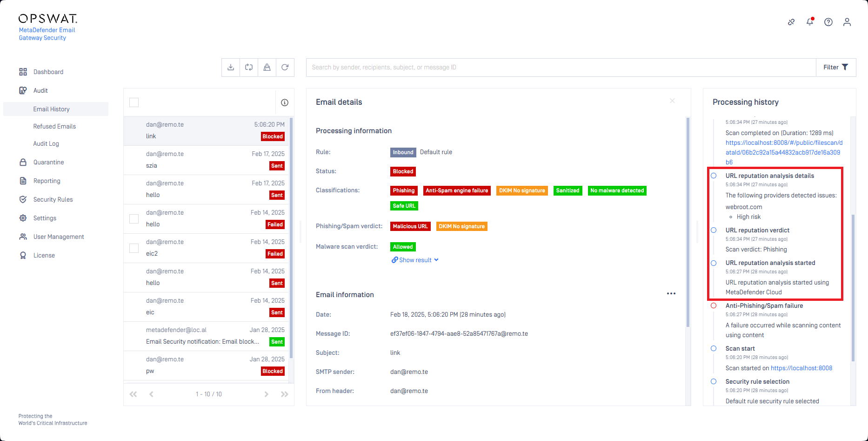Open the filescan result localhost link
This screenshot has width=868, height=441.
[x=784, y=152]
